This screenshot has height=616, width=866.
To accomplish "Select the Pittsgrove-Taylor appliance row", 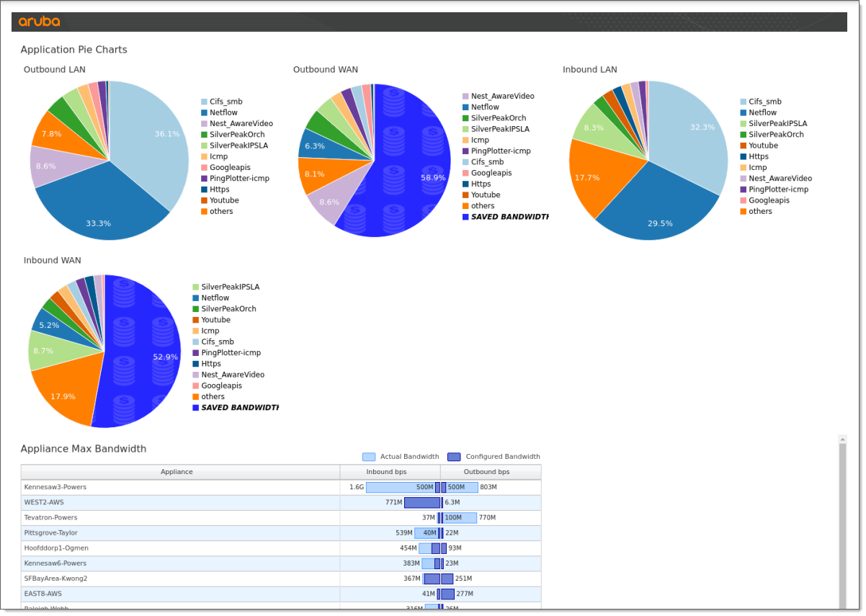I will click(281, 533).
